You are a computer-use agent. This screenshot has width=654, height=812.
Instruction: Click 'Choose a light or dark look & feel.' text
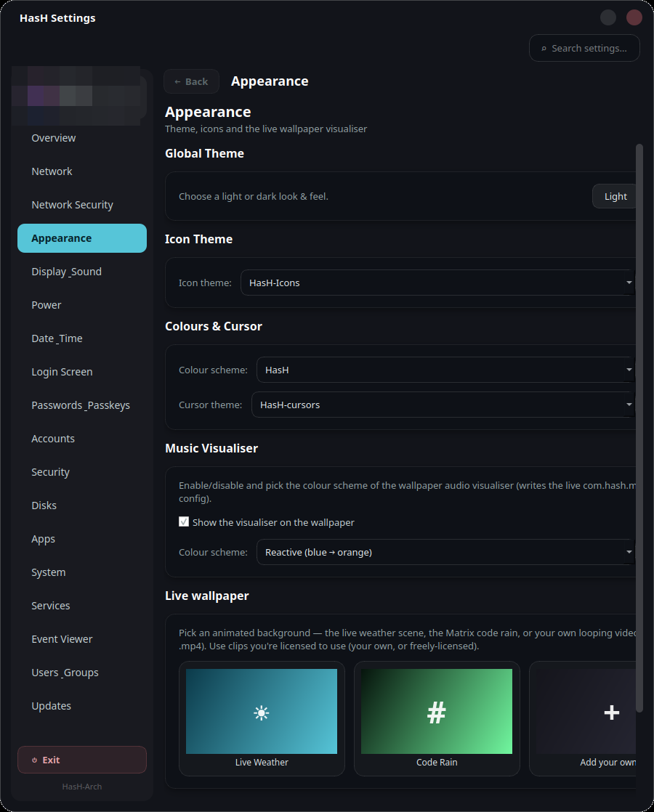[254, 196]
